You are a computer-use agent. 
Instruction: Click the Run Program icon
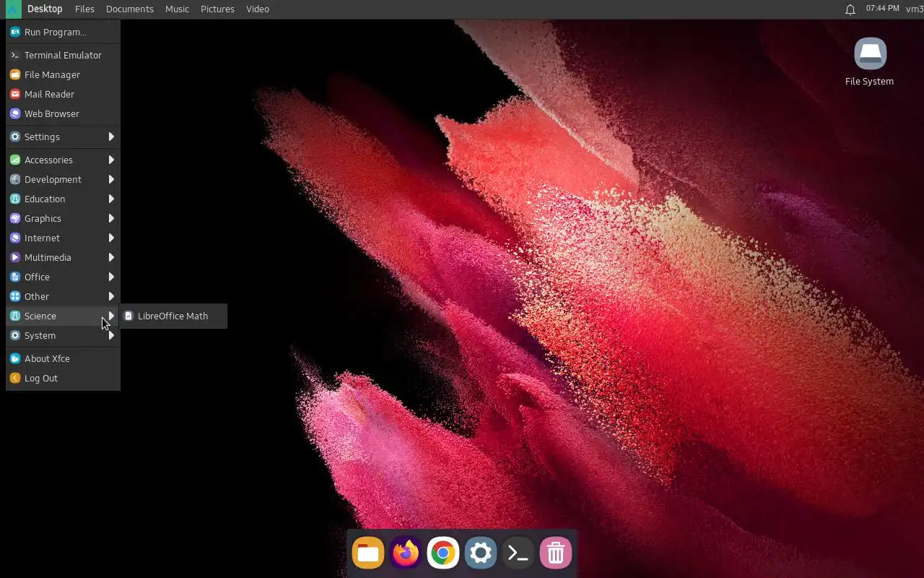click(x=14, y=32)
